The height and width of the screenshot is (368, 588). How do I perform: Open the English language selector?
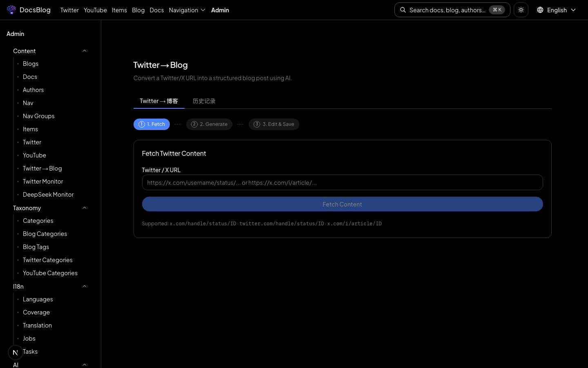557,10
